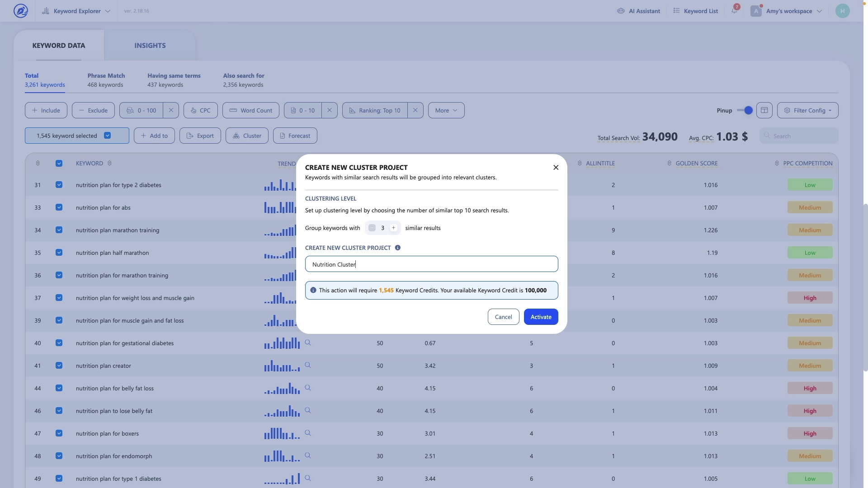This screenshot has height=488, width=868.
Task: Click the app logo in top-left corner
Action: [x=21, y=11]
